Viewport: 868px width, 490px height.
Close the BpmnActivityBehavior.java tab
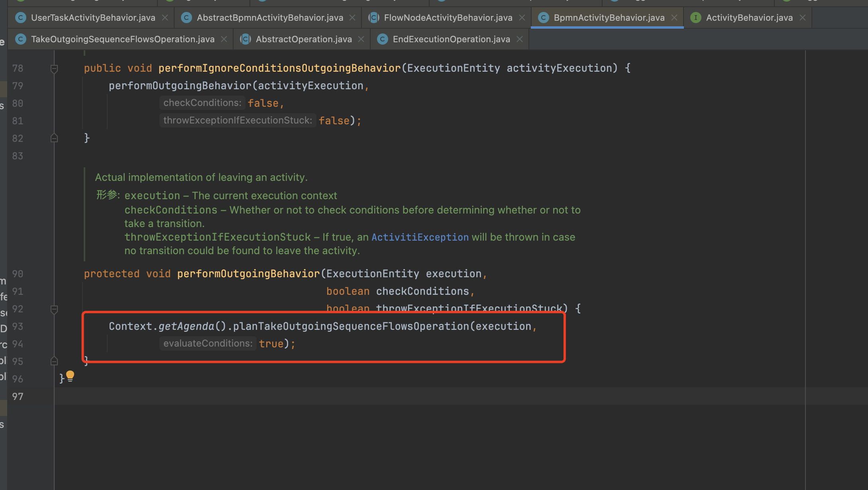[674, 18]
